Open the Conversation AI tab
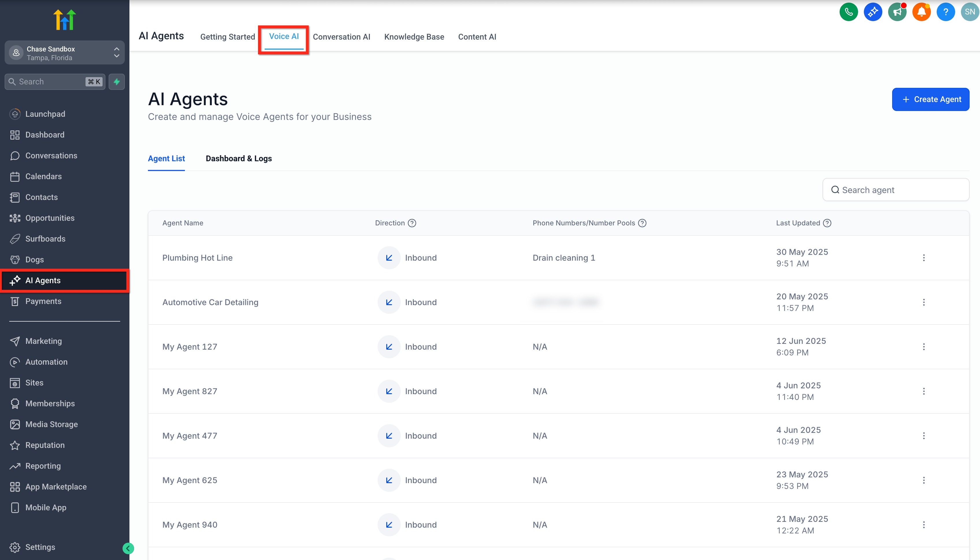Viewport: 980px width, 560px height. point(341,37)
